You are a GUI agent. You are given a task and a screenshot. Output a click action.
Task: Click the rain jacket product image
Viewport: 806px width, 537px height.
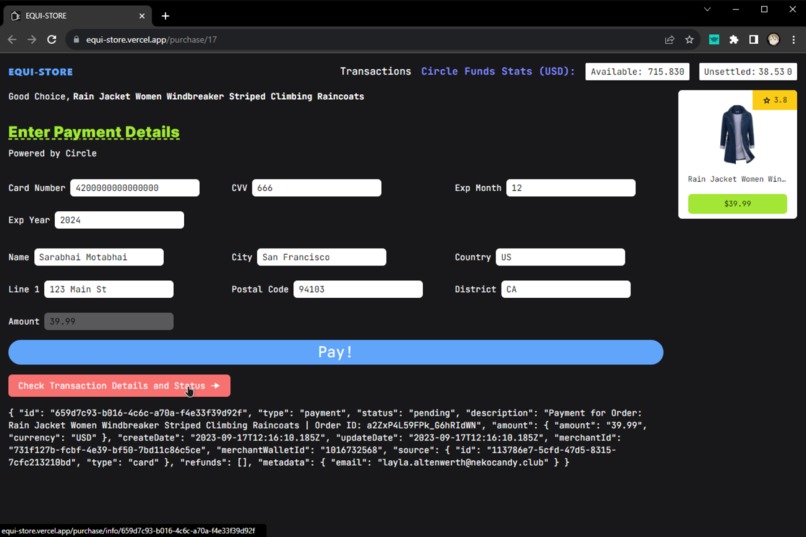pos(737,135)
